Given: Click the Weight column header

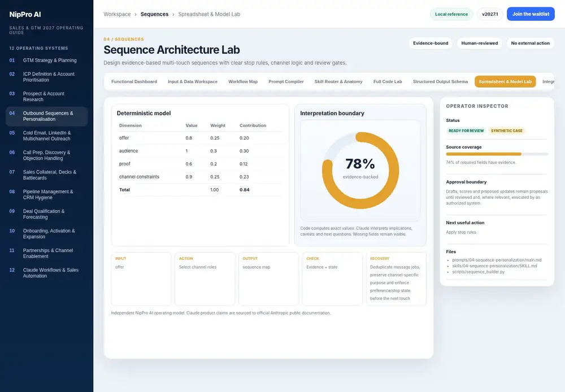Looking at the screenshot, I should tap(218, 126).
